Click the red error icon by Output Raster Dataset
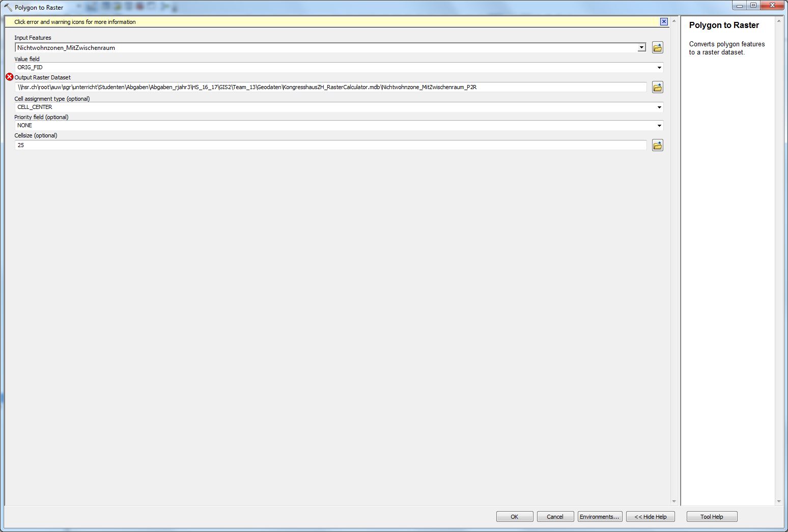The height and width of the screenshot is (532, 788). click(9, 77)
